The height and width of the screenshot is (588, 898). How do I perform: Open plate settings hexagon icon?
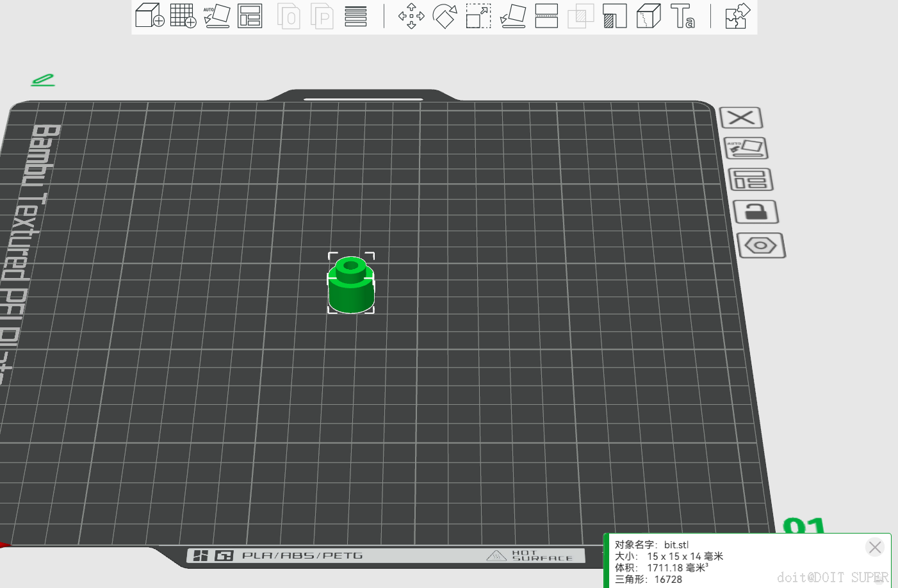761,245
